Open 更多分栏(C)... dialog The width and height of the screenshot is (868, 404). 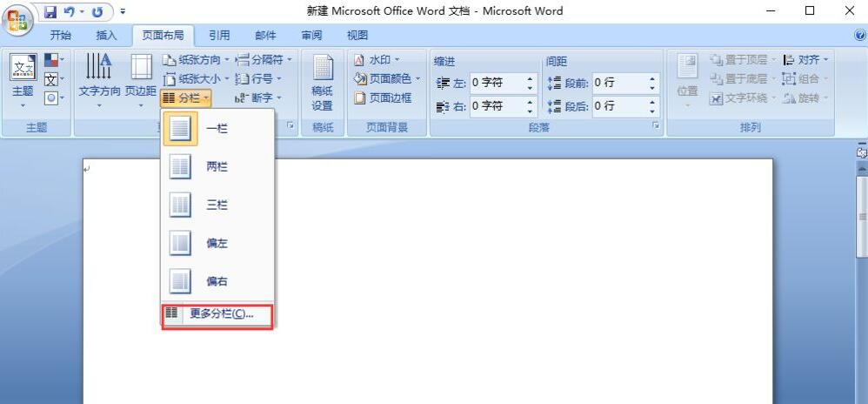(x=217, y=314)
